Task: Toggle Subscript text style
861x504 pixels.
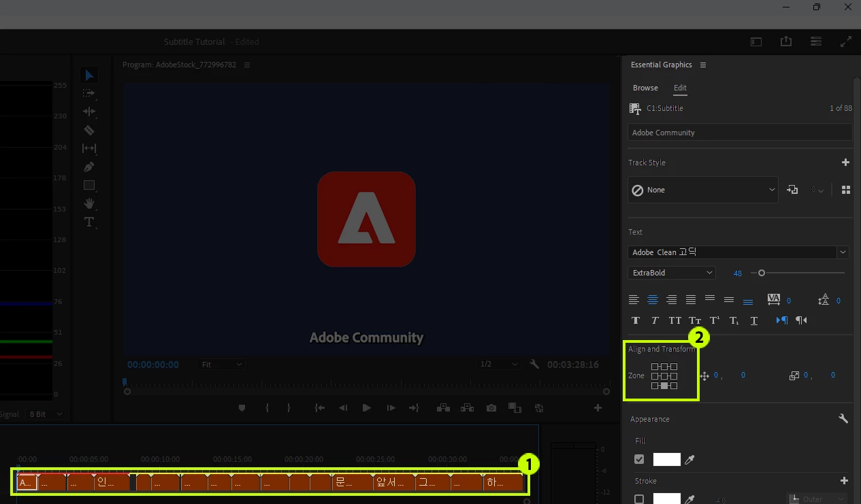Action: click(x=734, y=320)
